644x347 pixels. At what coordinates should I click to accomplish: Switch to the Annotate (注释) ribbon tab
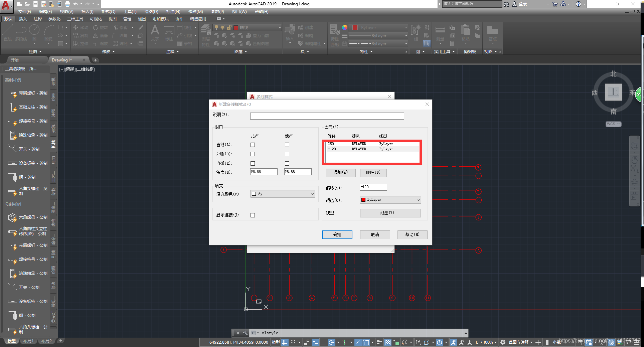38,19
